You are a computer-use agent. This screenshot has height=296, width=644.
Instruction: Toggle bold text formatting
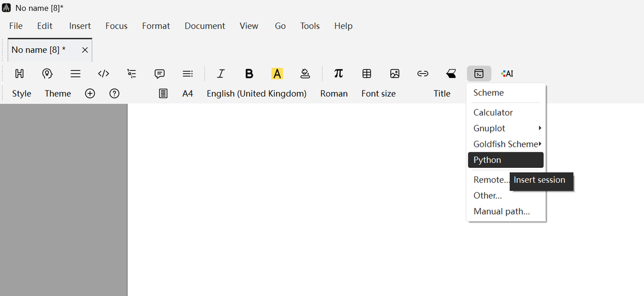pyautogui.click(x=249, y=74)
